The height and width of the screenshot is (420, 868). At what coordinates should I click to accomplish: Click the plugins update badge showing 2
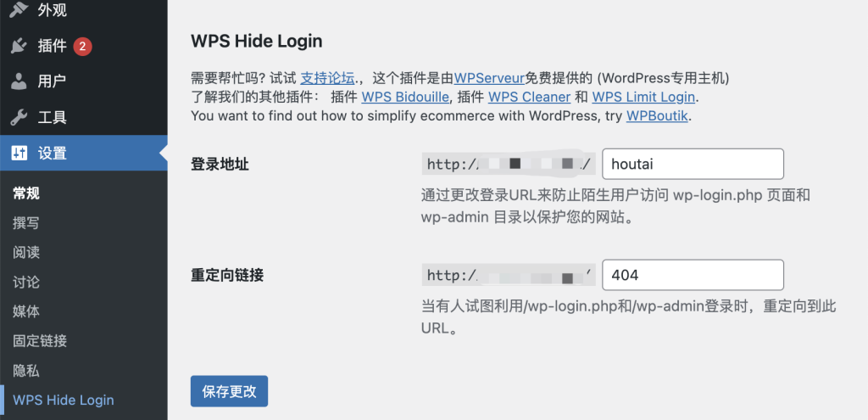coord(82,47)
